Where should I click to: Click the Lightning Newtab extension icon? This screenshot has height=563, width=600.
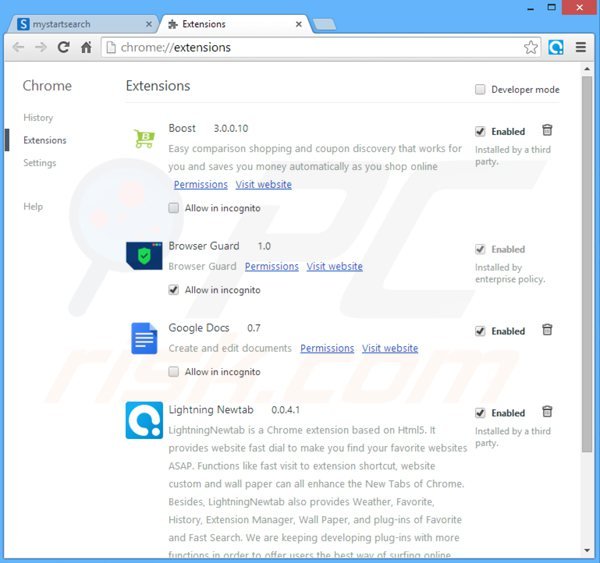coord(144,420)
